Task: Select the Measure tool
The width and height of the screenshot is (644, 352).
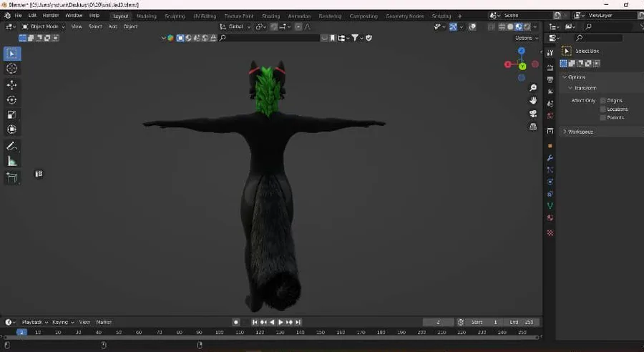Action: point(12,162)
